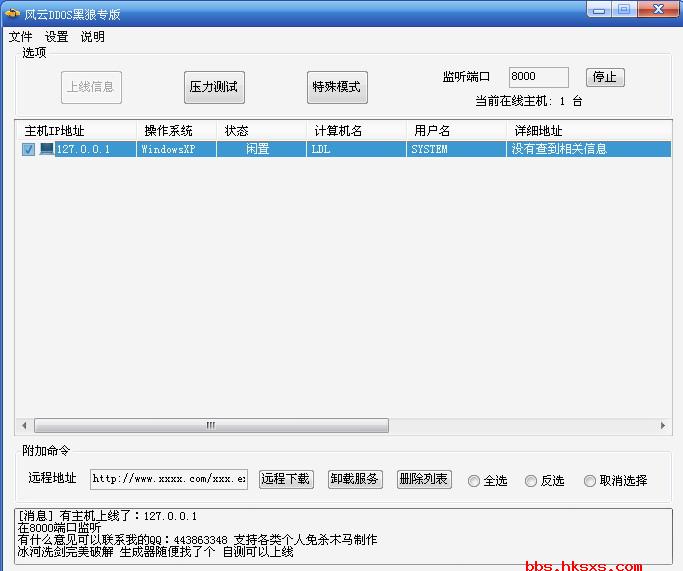Select the 全选 radio button
The image size is (683, 571).
coord(473,481)
